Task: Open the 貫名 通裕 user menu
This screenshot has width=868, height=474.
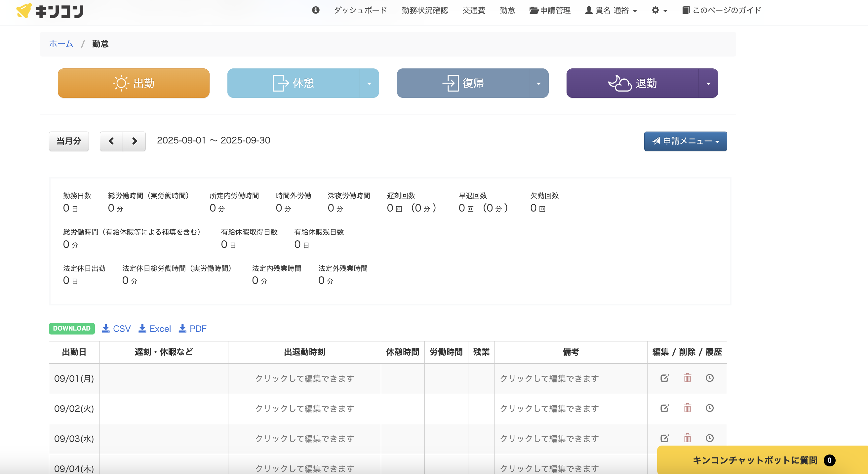Action: (x=611, y=10)
